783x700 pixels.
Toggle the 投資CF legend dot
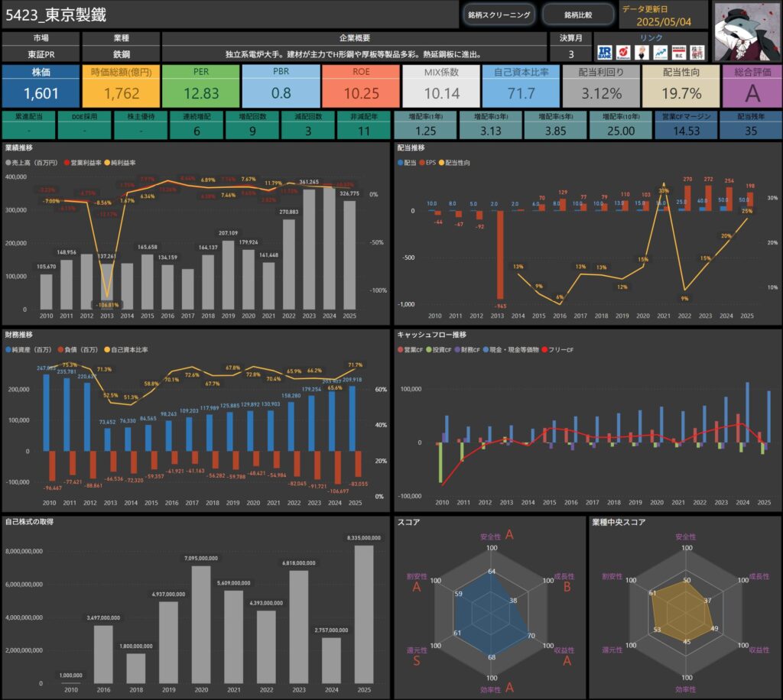429,350
